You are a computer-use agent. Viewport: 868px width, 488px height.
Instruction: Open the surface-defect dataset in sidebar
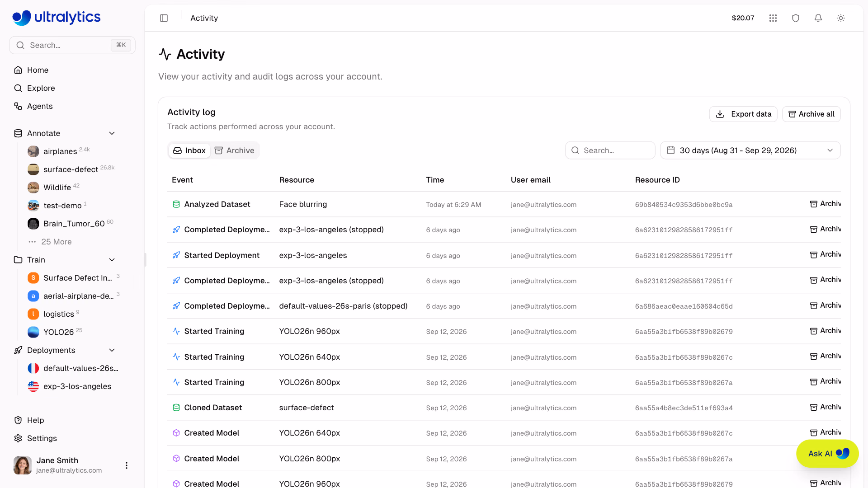(x=71, y=169)
